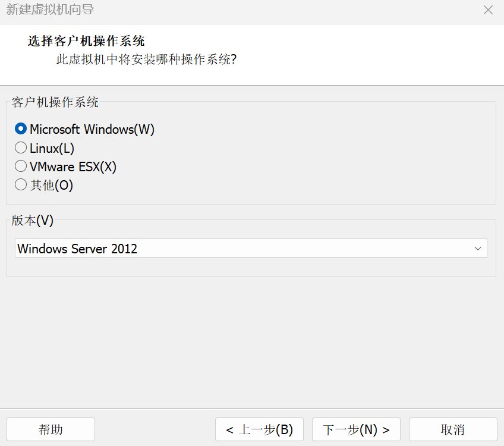Click the 上一步(B) button to go back
This screenshot has height=446, width=504.
[259, 429]
